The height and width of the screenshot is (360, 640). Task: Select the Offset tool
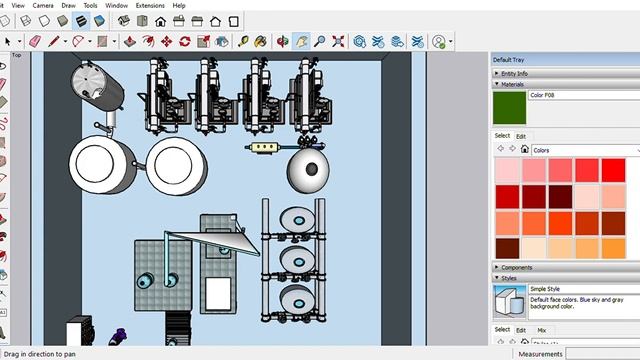[148, 41]
